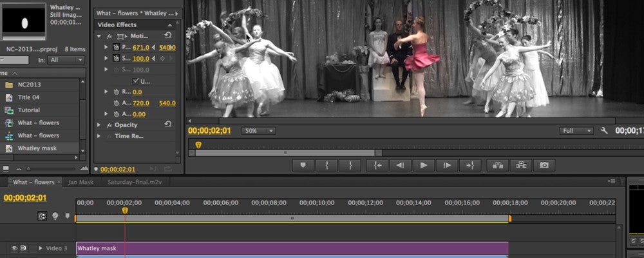Viewport: 644px width, 258px height.
Task: Toggle the Position stopwatch animation
Action: pos(116,48)
